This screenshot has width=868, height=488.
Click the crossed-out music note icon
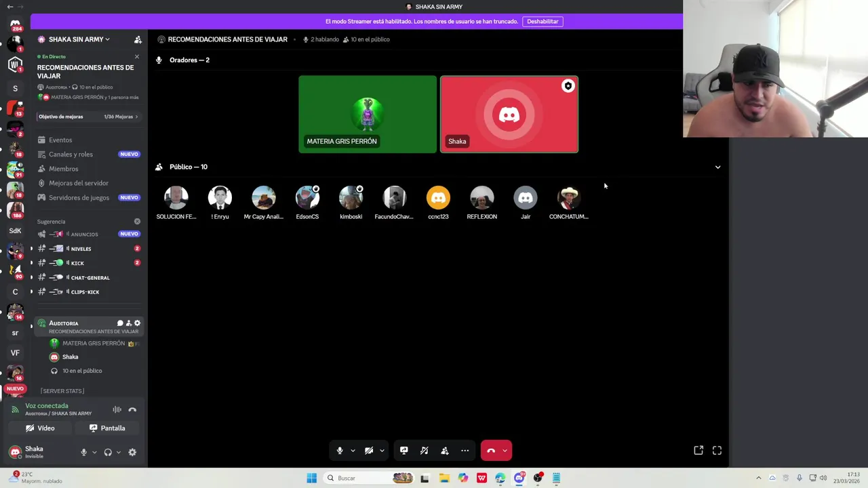coord(425,450)
